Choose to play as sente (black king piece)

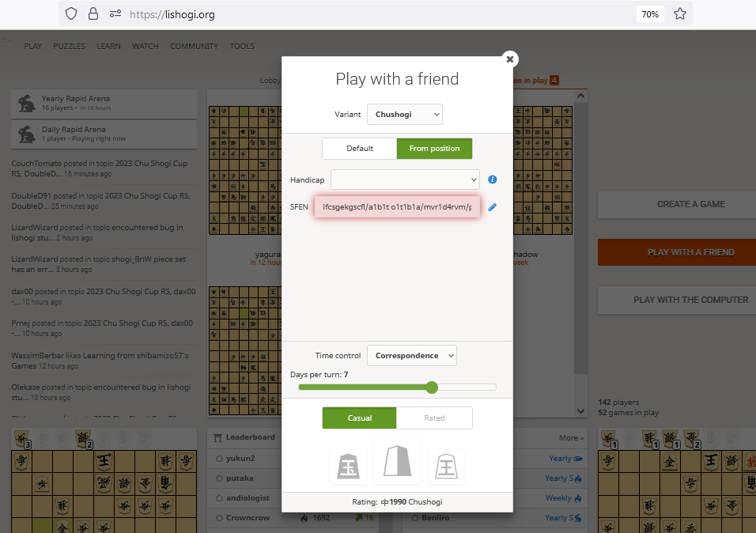click(x=348, y=466)
